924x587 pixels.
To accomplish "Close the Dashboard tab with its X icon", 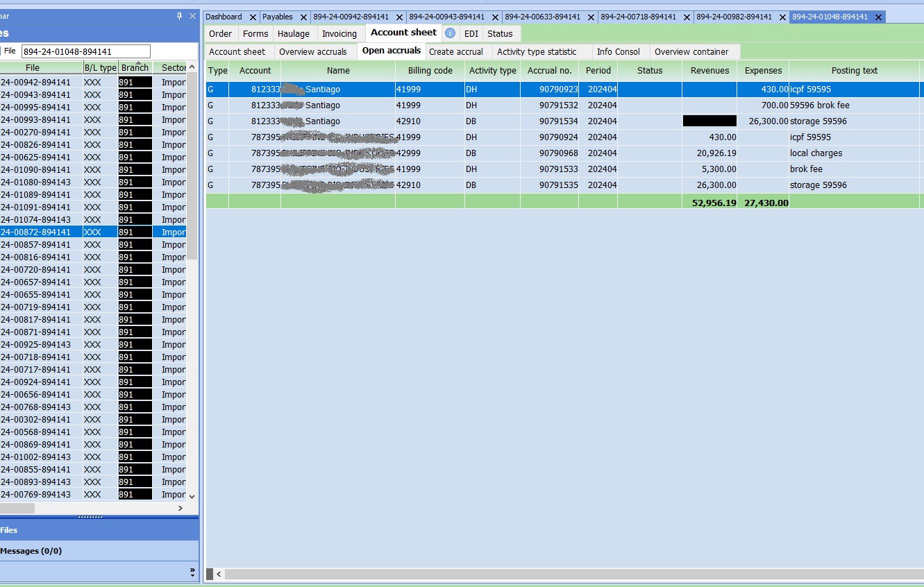I will pyautogui.click(x=253, y=17).
